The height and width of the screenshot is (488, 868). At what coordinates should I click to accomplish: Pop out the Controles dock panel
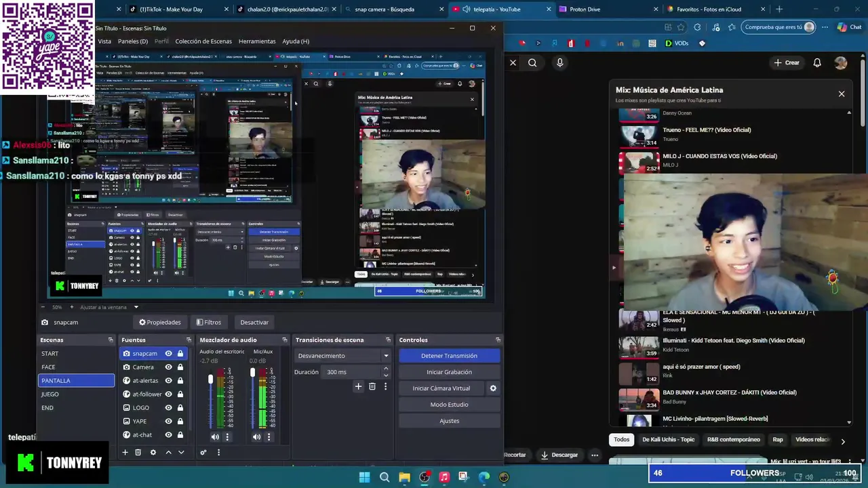tap(498, 340)
